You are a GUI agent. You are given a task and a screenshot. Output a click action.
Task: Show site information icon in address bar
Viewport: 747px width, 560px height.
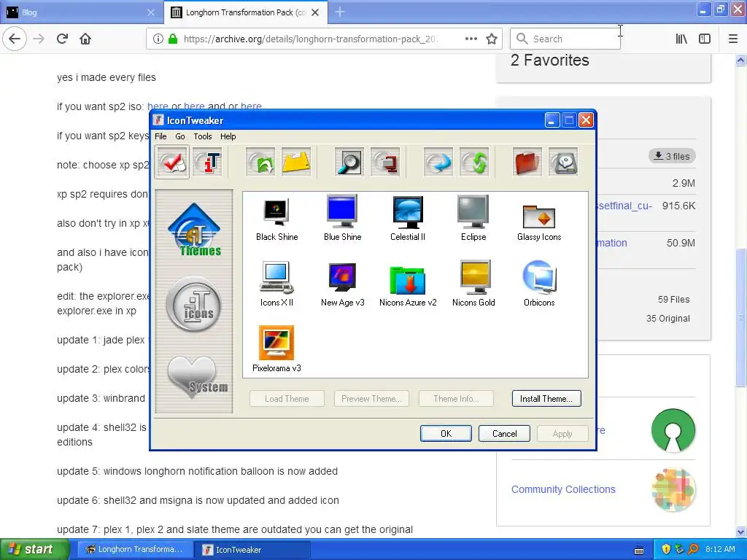158,39
